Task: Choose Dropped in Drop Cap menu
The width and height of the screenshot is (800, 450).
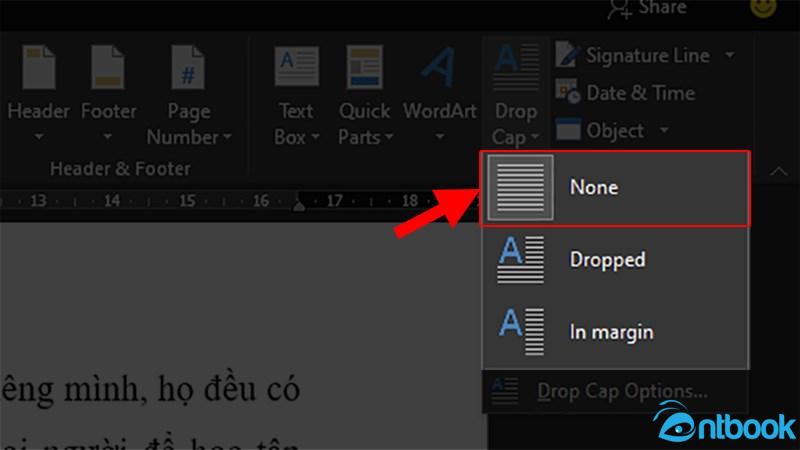Action: pyautogui.click(x=615, y=260)
